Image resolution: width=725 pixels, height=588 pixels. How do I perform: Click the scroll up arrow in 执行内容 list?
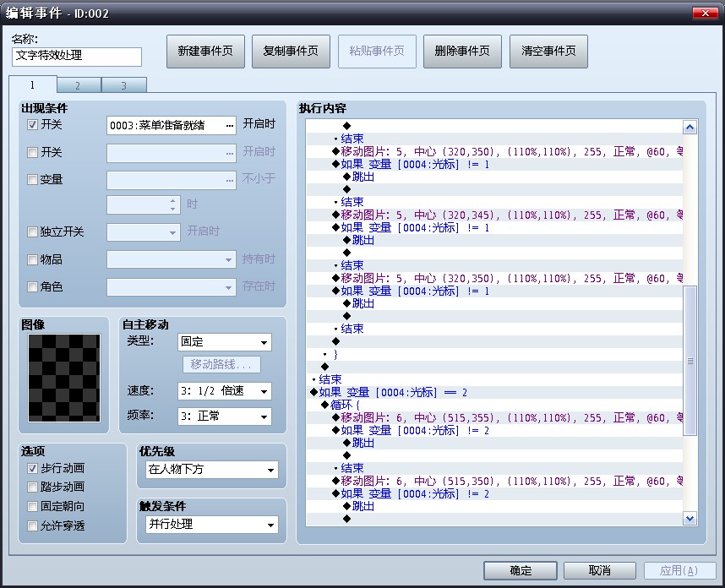tap(690, 127)
